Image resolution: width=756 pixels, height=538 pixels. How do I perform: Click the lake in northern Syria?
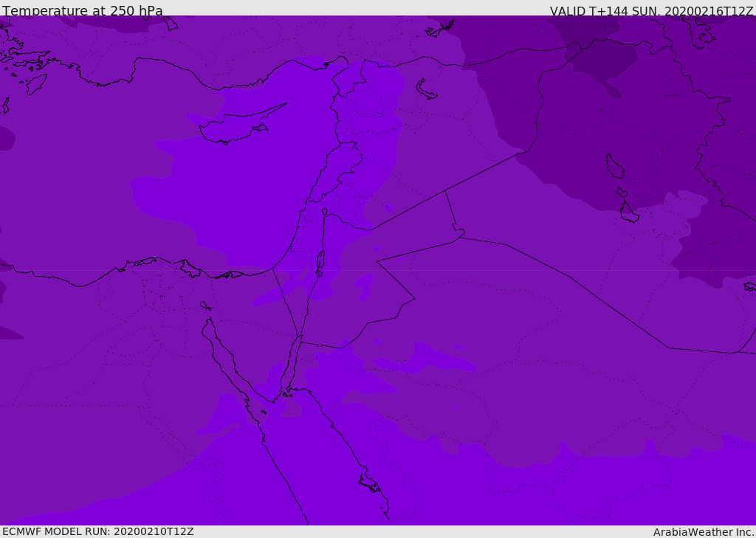pos(426,90)
